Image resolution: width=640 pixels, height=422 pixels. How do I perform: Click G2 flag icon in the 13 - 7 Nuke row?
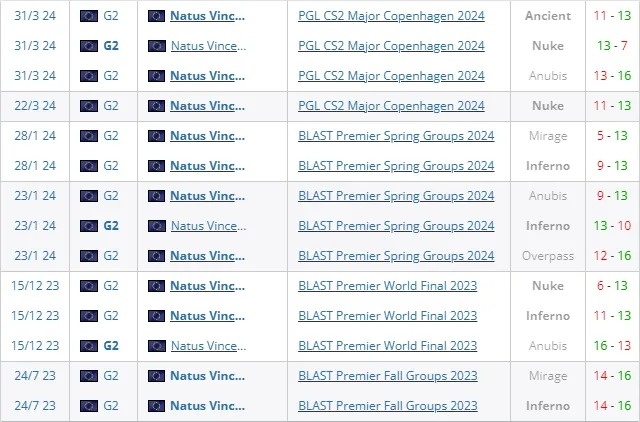pos(88,46)
